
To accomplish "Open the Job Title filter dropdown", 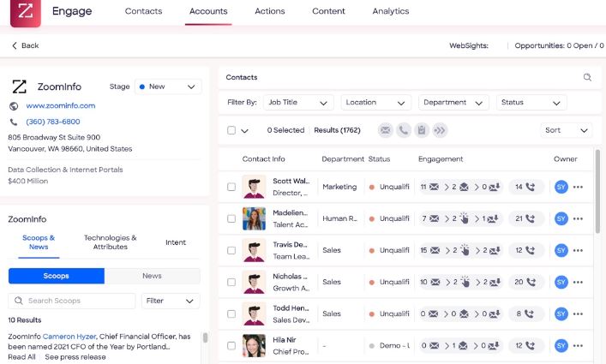I will pyautogui.click(x=298, y=103).
